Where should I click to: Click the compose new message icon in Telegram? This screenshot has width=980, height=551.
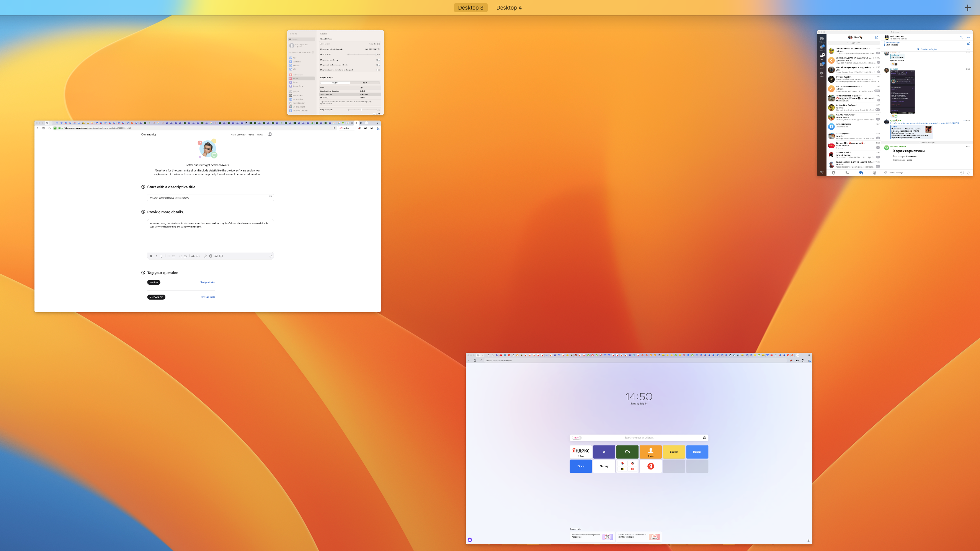(x=877, y=37)
